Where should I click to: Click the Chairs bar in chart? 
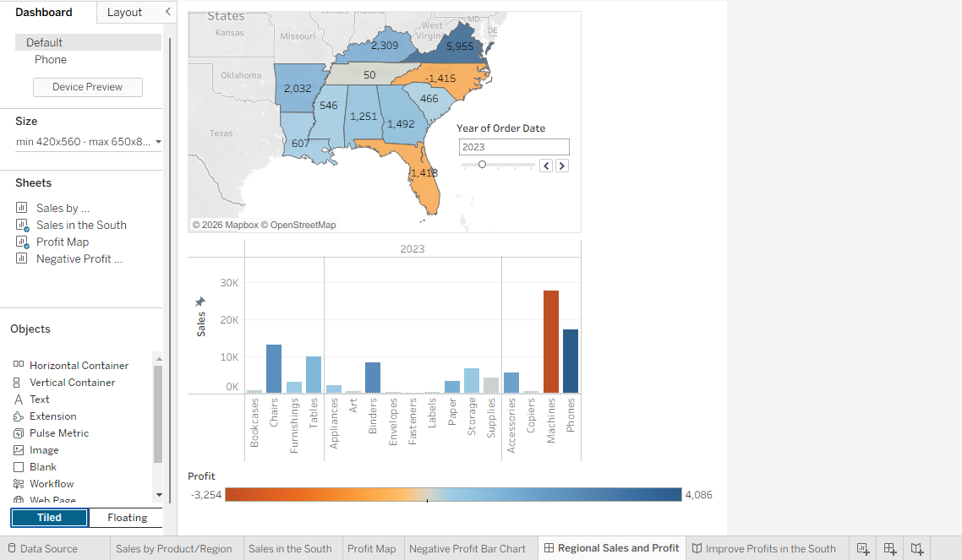click(x=274, y=368)
